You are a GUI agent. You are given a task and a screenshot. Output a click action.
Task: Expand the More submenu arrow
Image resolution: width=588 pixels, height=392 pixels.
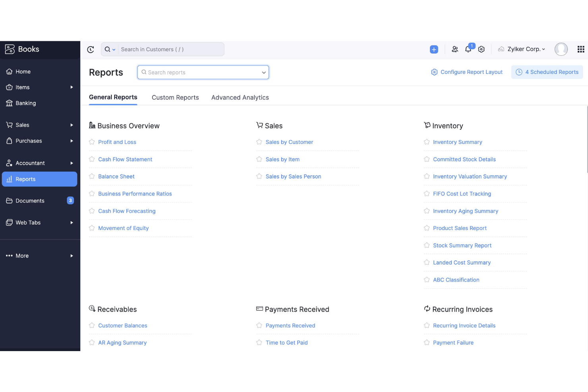(x=72, y=256)
